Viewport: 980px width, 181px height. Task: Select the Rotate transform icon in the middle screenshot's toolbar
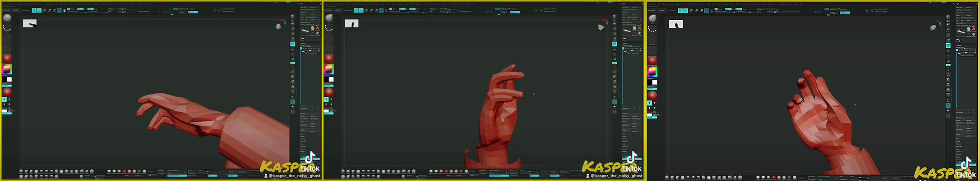(376, 10)
